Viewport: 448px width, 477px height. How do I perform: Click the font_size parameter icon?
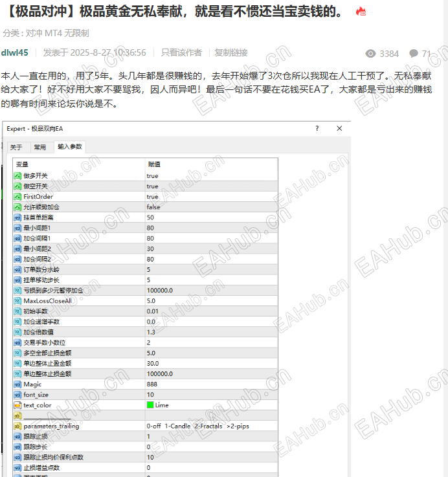[x=17, y=395]
